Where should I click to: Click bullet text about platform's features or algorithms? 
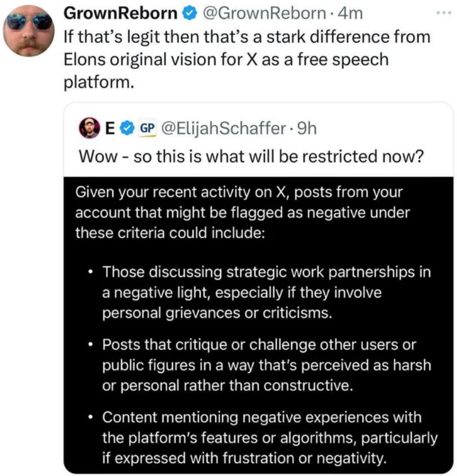[269, 437]
